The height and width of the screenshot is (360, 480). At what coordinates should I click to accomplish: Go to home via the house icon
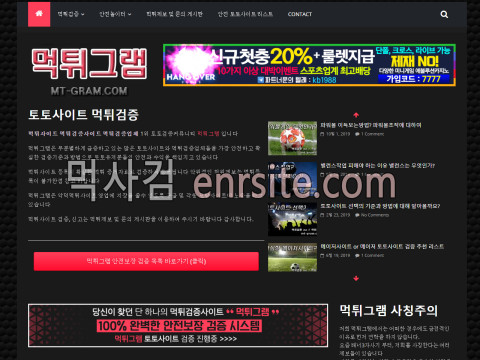pyautogui.click(x=39, y=14)
